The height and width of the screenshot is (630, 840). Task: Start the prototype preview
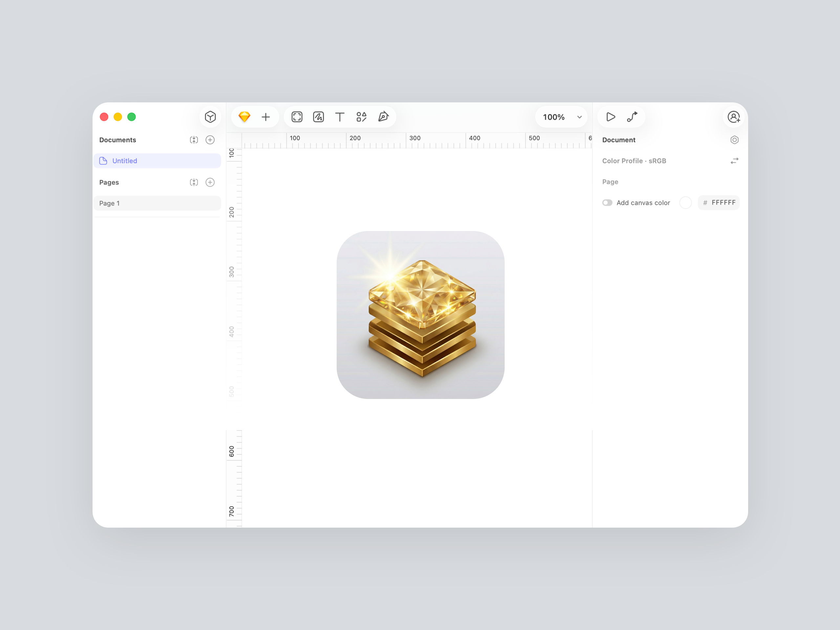pos(610,117)
